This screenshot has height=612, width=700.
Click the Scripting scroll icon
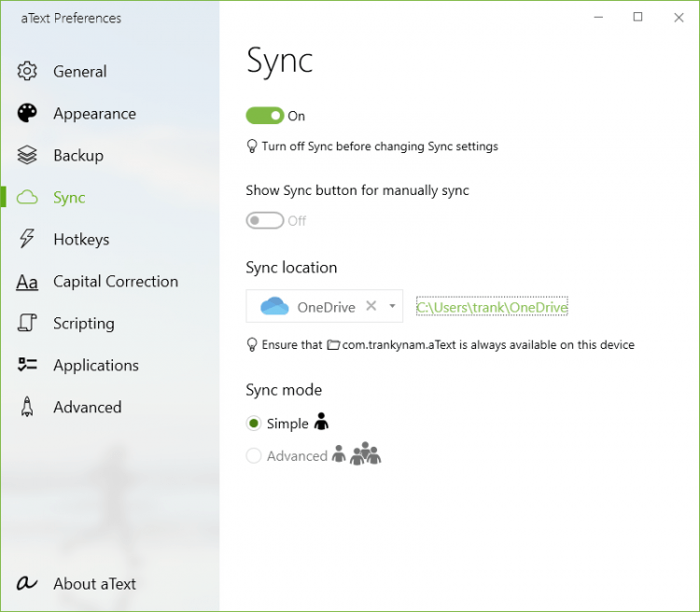27,324
